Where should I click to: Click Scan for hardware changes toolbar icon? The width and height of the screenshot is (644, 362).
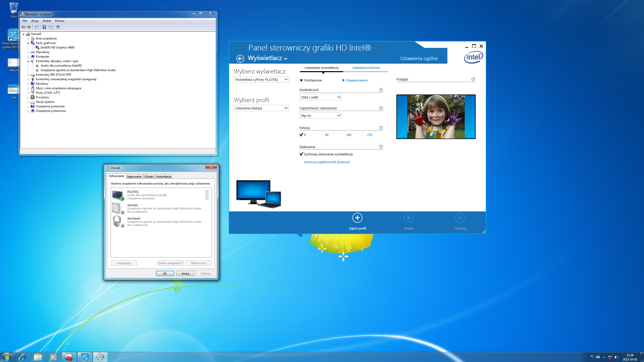pos(58,27)
